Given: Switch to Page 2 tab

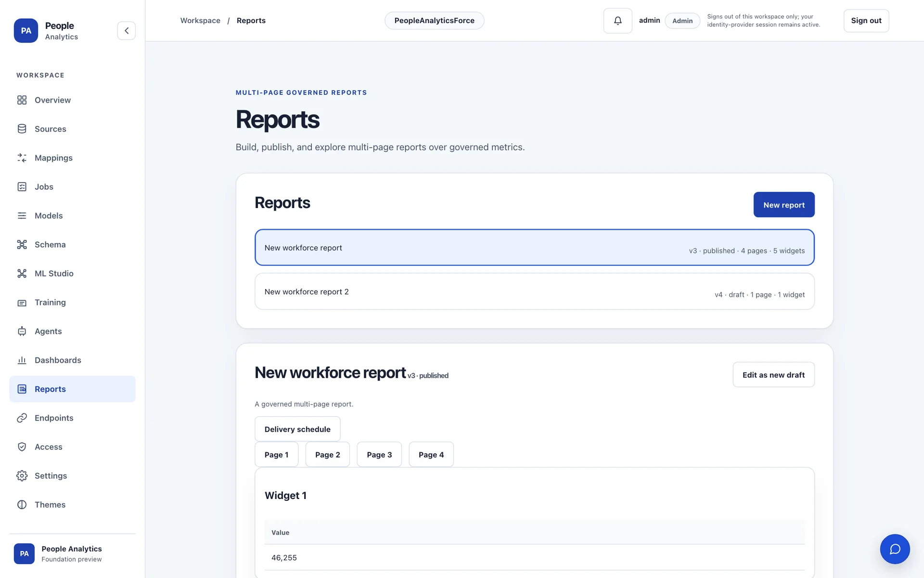Looking at the screenshot, I should coord(327,454).
